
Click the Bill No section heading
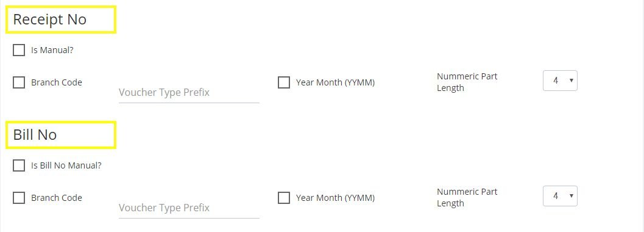35,135
